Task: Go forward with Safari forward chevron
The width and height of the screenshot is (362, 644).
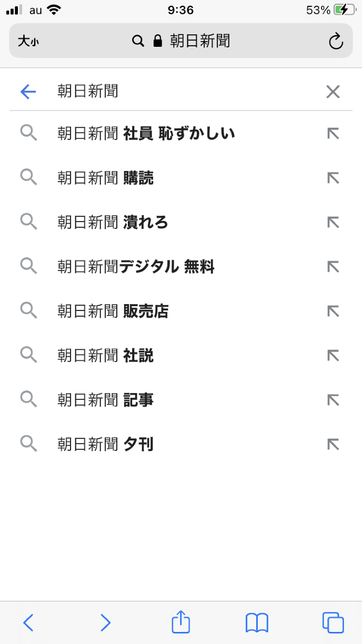Action: tap(105, 623)
